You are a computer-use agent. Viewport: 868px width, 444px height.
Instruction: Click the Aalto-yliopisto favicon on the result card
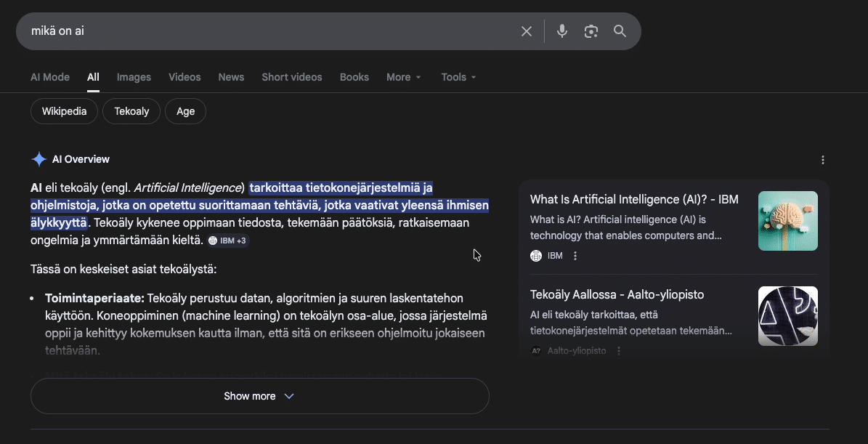[536, 350]
